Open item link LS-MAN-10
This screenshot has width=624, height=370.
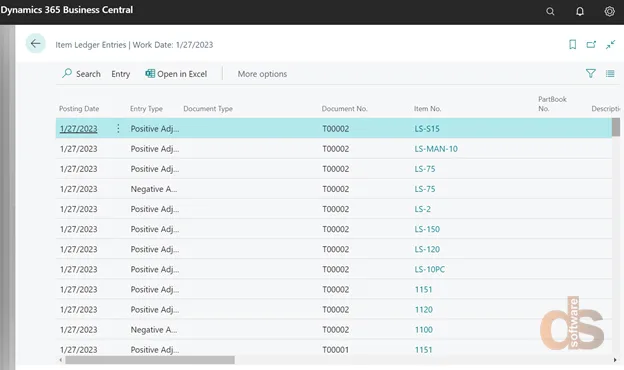[x=436, y=149]
